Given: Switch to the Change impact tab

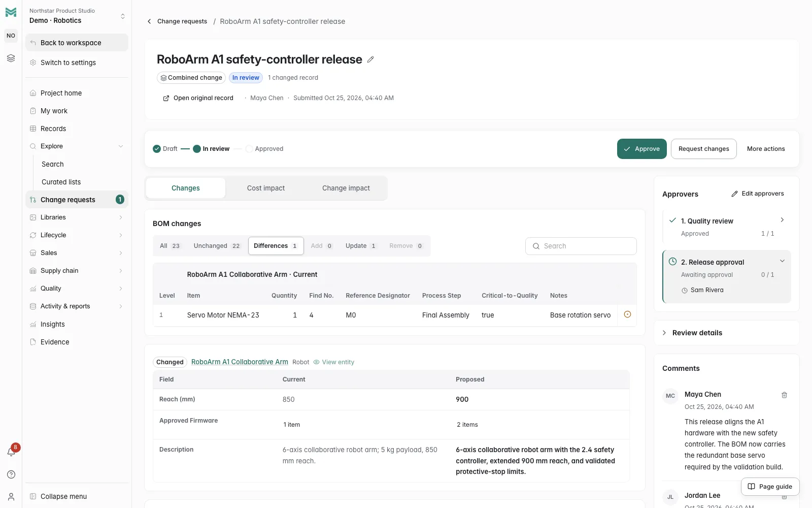Looking at the screenshot, I should pos(346,188).
